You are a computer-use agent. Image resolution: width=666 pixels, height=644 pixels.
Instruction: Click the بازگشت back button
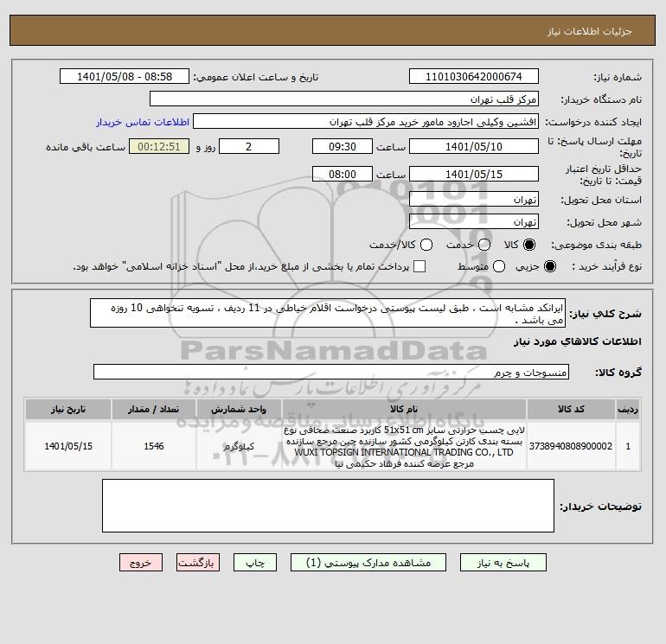(198, 563)
